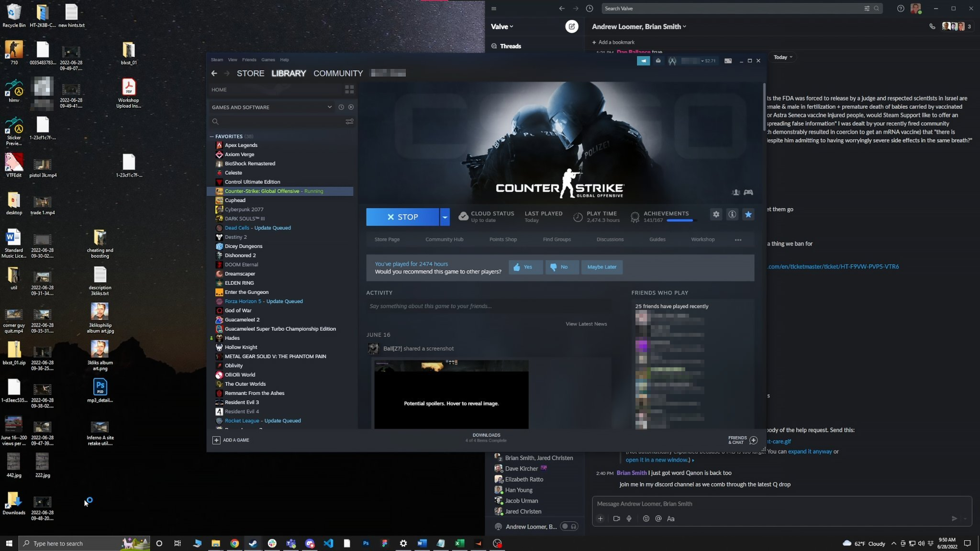Mention someone with the @ icon
Screen dimensions: 980x551
tap(658, 518)
